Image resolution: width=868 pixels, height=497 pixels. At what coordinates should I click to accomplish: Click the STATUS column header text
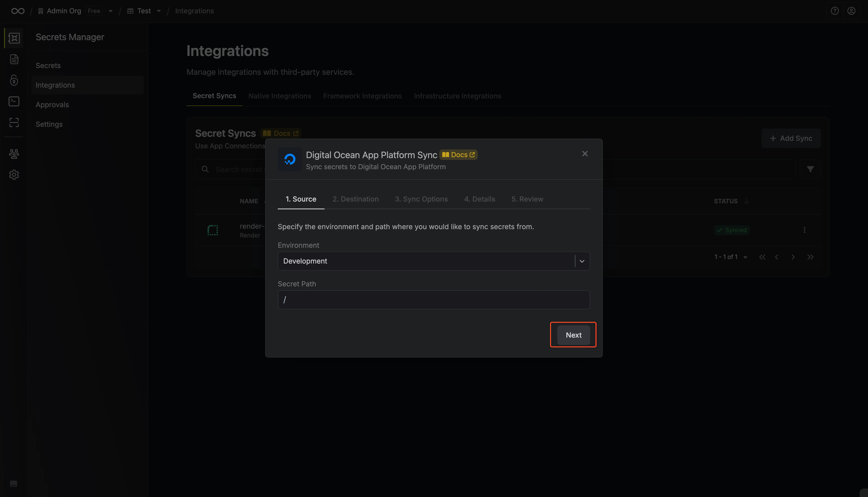point(726,201)
